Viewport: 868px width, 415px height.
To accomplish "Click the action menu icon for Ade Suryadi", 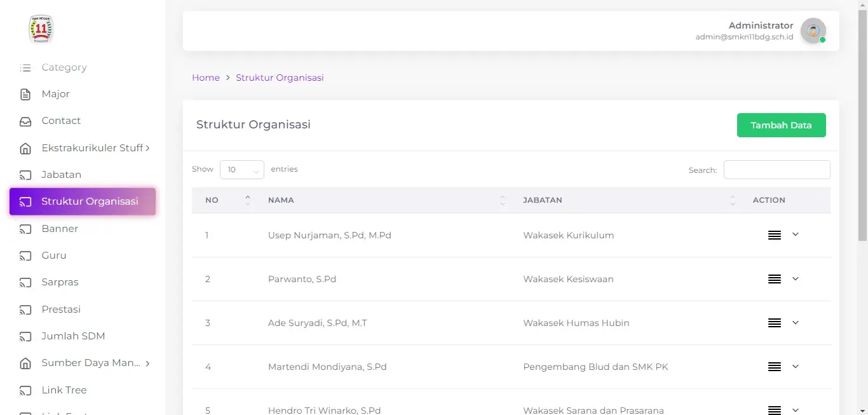I will tap(775, 323).
